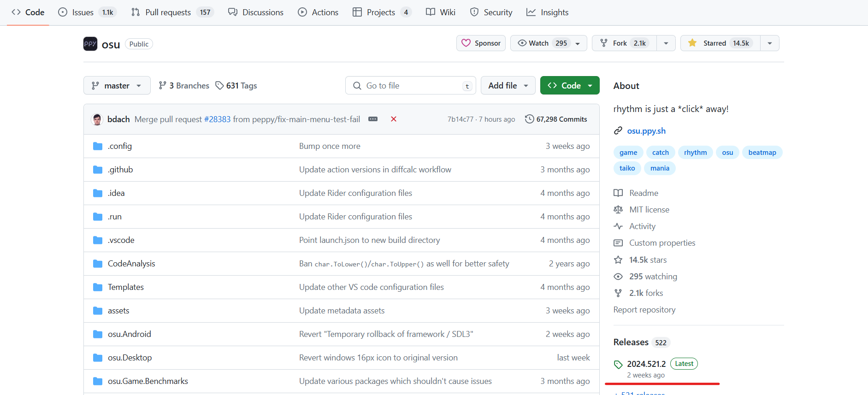Image resolution: width=868 pixels, height=395 pixels.
Task: Open the .run folder
Action: (115, 217)
